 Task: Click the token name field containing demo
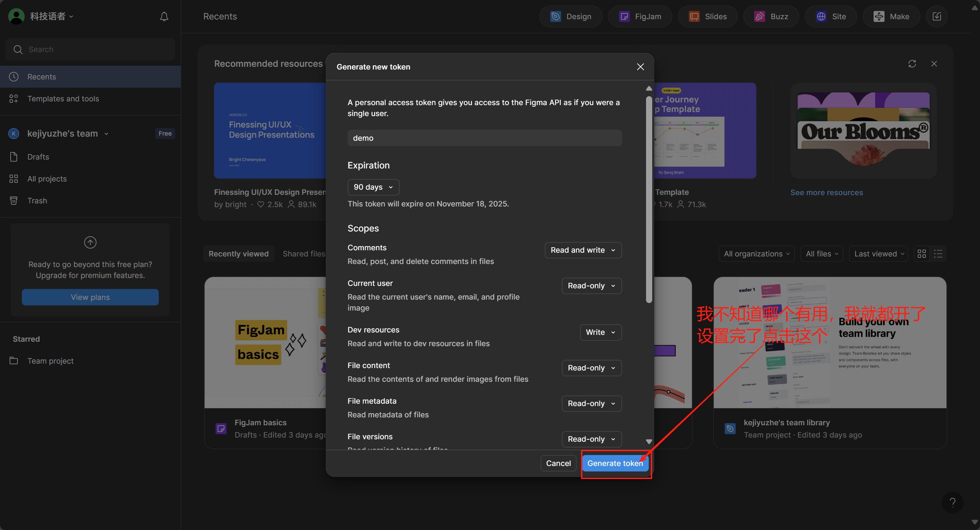tap(484, 138)
